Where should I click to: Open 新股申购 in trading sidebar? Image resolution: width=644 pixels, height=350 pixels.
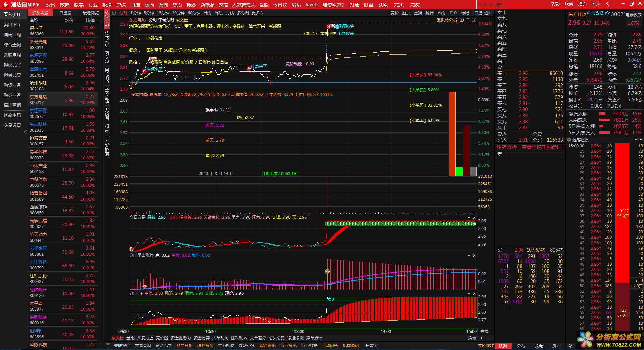click(12, 55)
